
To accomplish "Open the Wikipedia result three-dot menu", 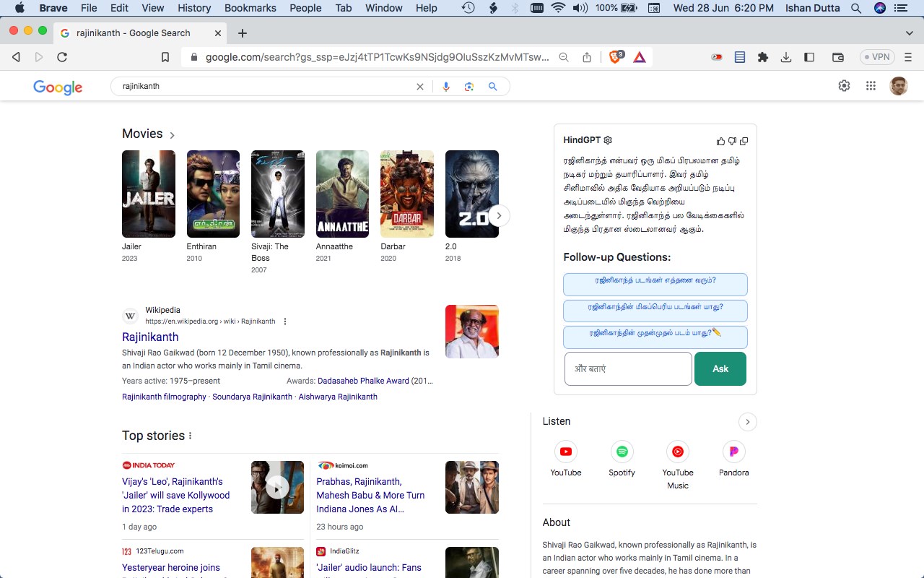I will point(285,322).
